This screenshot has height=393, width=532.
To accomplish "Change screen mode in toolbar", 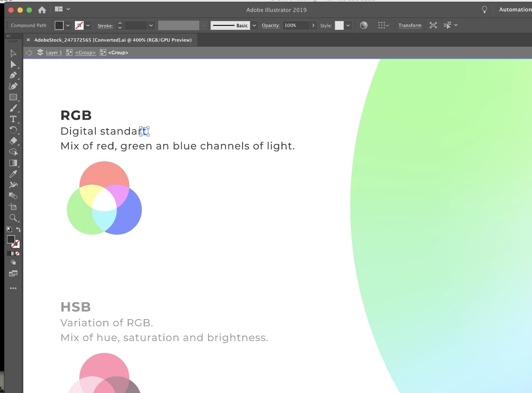I will 13,273.
